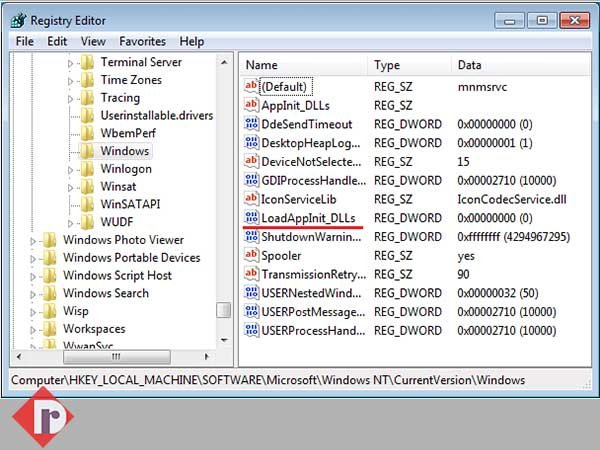
Task: Click the ShutdownWarnin DWORD icon
Action: pos(251,236)
